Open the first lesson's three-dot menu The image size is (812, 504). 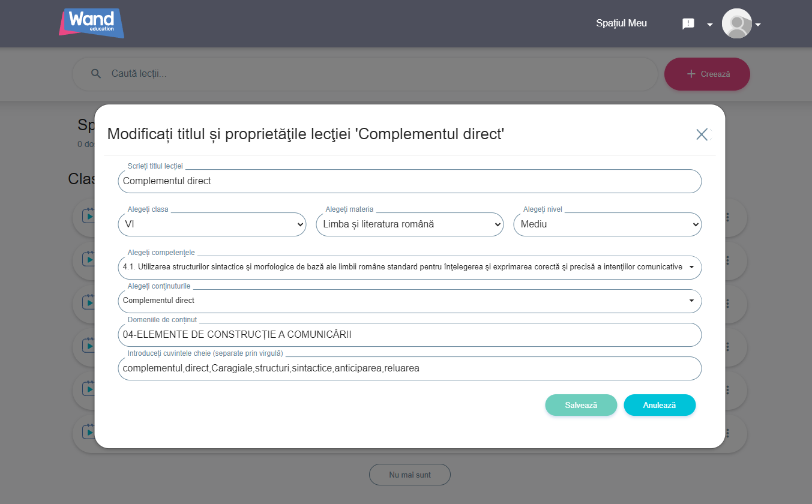727,217
